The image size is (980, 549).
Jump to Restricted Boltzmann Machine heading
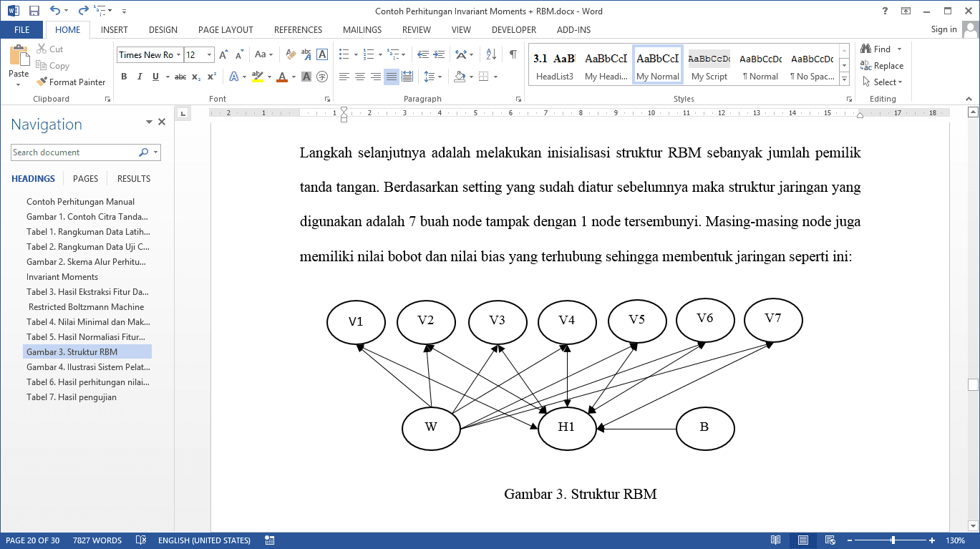pyautogui.click(x=87, y=307)
